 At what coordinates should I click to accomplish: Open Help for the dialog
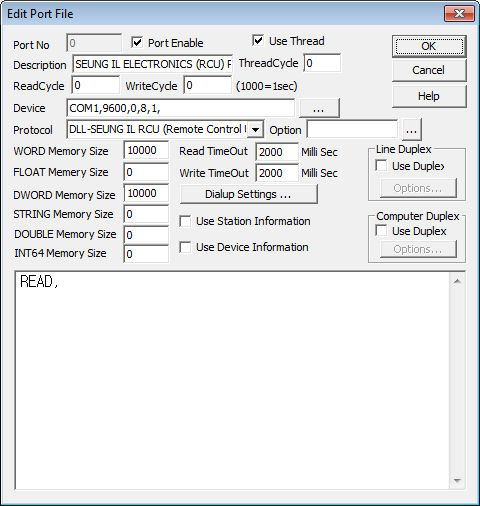(429, 96)
